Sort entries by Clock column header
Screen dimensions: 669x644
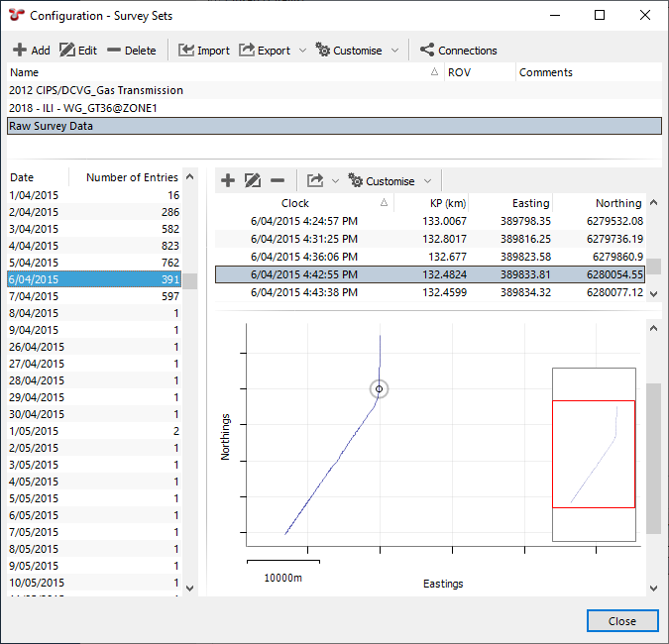[x=295, y=203]
